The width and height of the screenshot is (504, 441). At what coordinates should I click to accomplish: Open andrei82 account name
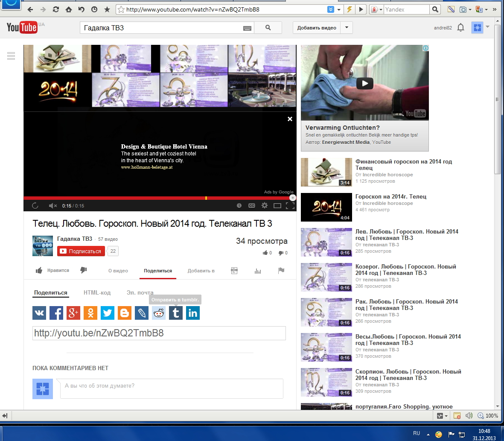pyautogui.click(x=443, y=28)
